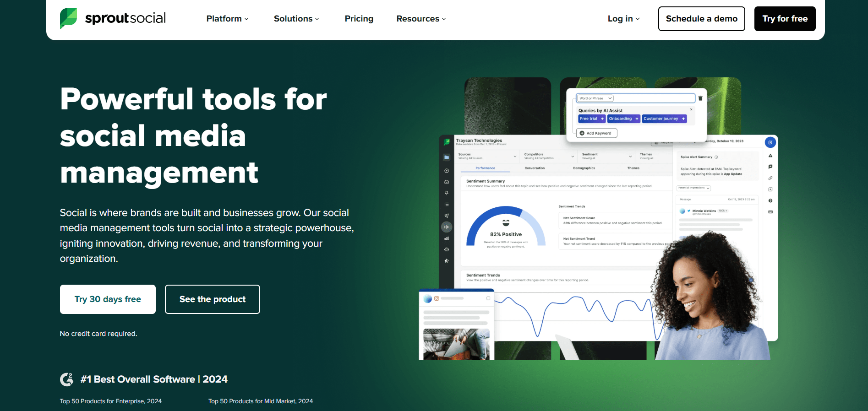Expand the Sentiment filter dropdown
Image resolution: width=868 pixels, height=411 pixels.
(x=606, y=156)
